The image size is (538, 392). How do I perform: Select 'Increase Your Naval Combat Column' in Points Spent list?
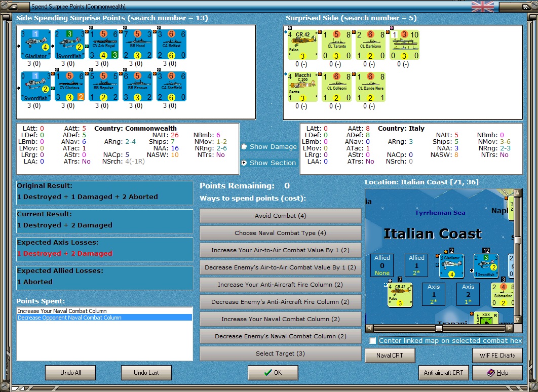(x=105, y=311)
